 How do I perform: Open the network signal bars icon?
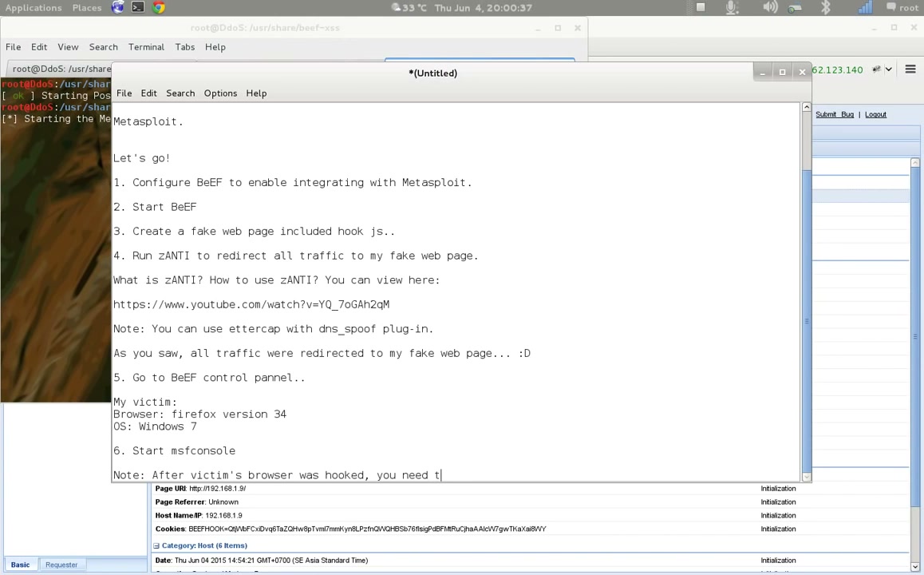[x=864, y=7]
